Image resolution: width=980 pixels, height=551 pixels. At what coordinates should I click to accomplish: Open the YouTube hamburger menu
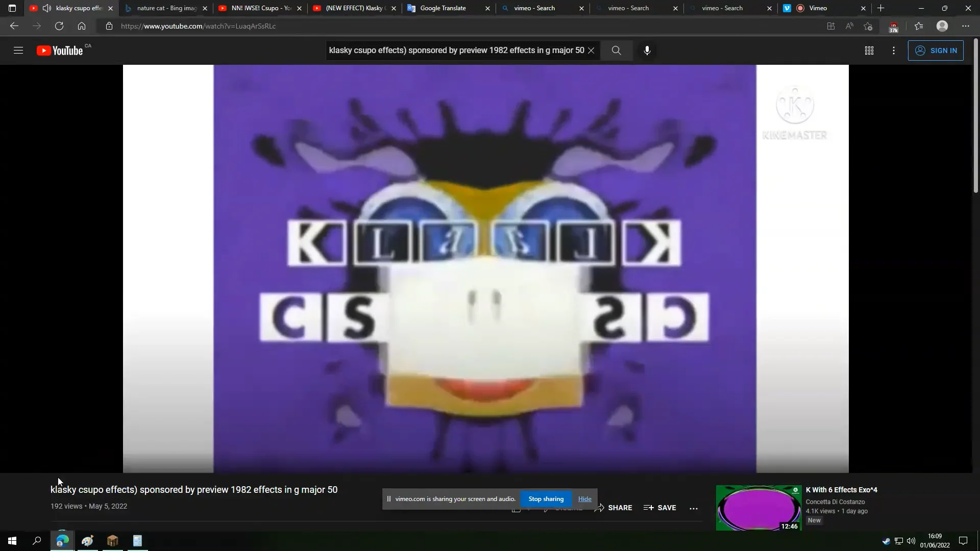point(18,50)
